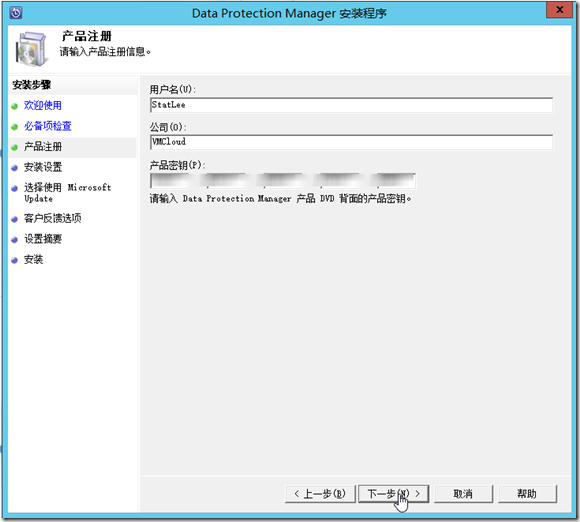
Task: Click the 安装步骤 sidebar heading
Action: (x=32, y=85)
